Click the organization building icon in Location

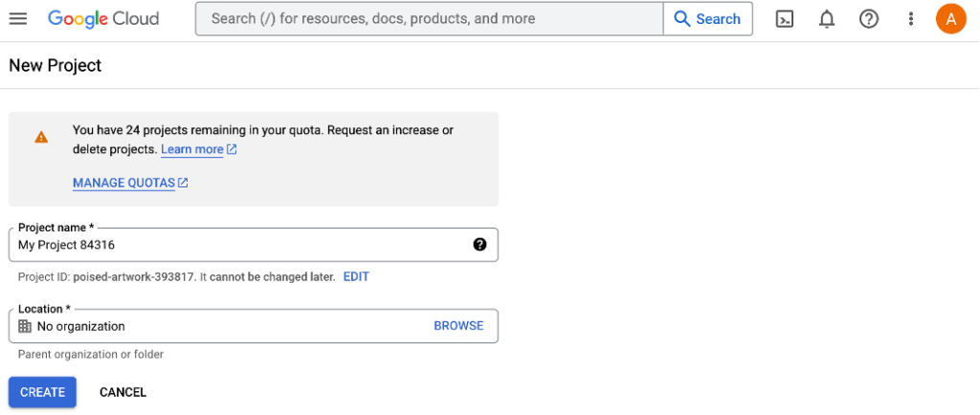click(25, 326)
